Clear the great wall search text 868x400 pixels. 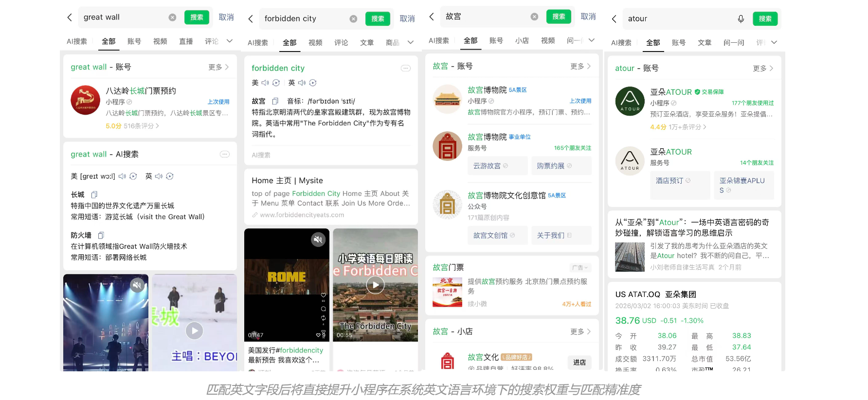point(172,17)
